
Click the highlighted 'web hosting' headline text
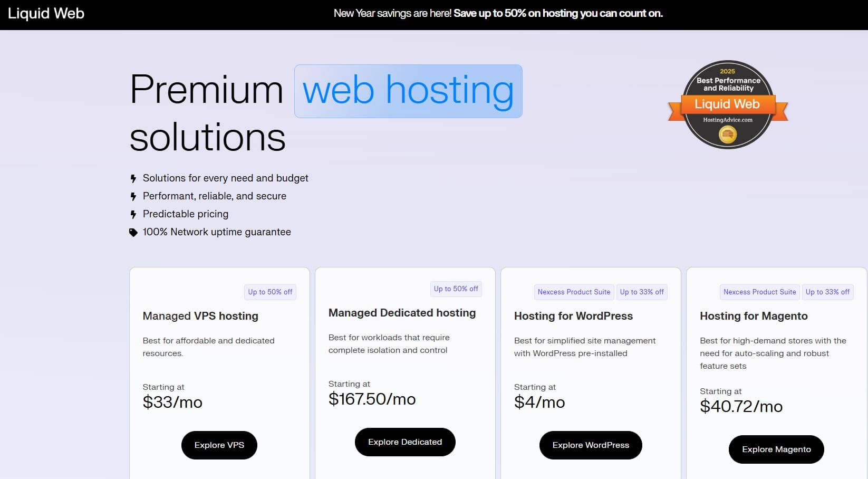[x=408, y=91]
